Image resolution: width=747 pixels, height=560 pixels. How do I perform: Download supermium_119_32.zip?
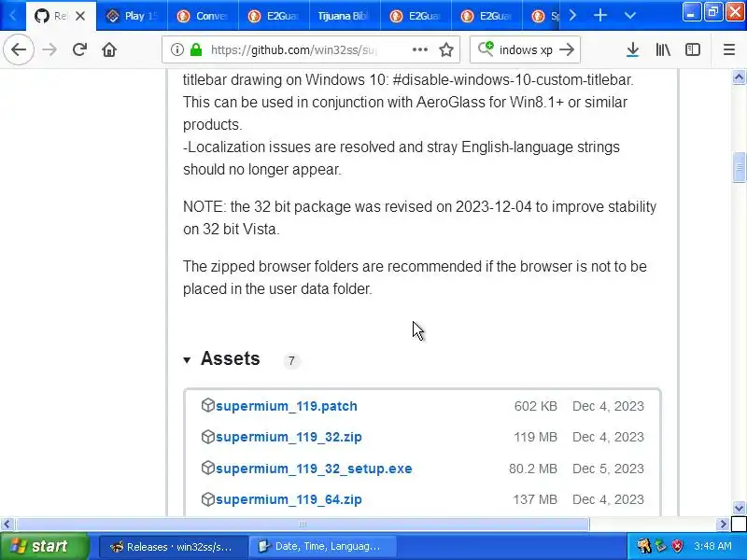tap(289, 437)
